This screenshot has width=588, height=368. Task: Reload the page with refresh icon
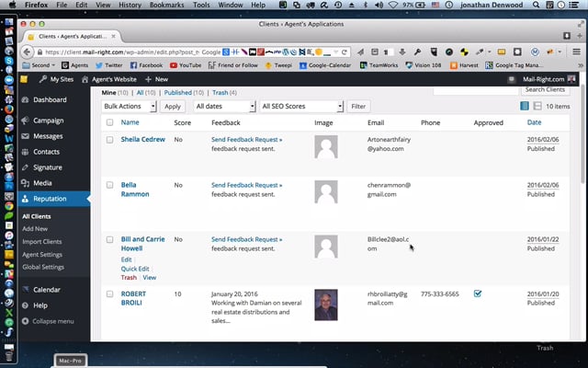pyautogui.click(x=344, y=52)
